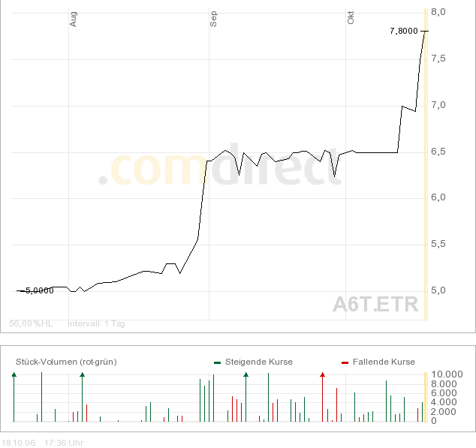The image size is (476, 448).
Task: Click the 5,0000 starting price label
Action: 39,290
